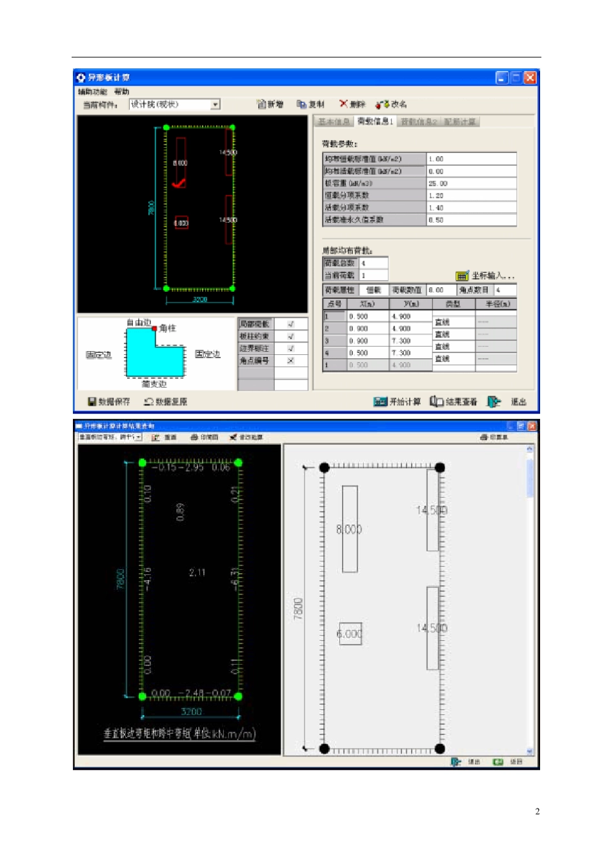This screenshot has height=868, width=613.
Task: Toggle the 板柱约束 checkbox
Action: pyautogui.click(x=290, y=336)
